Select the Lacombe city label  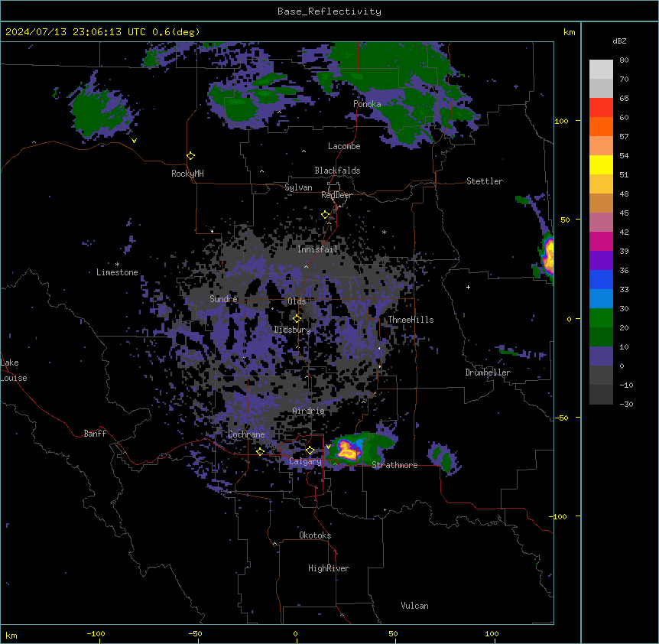pyautogui.click(x=344, y=146)
